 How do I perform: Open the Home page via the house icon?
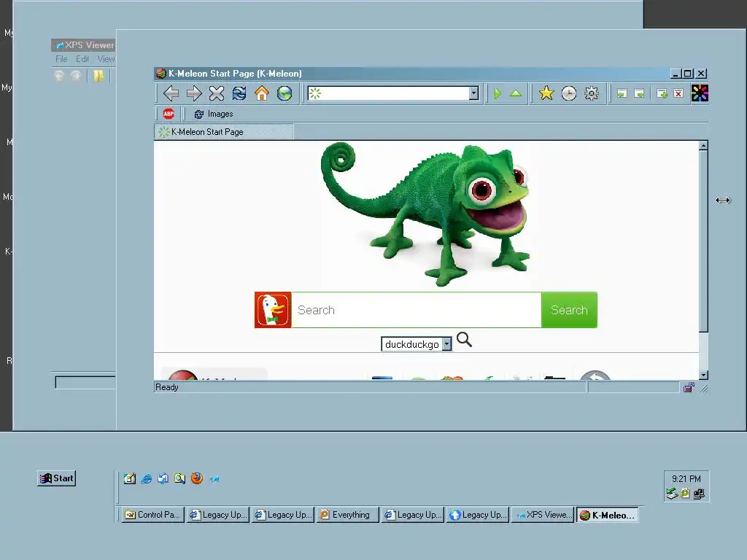[262, 93]
